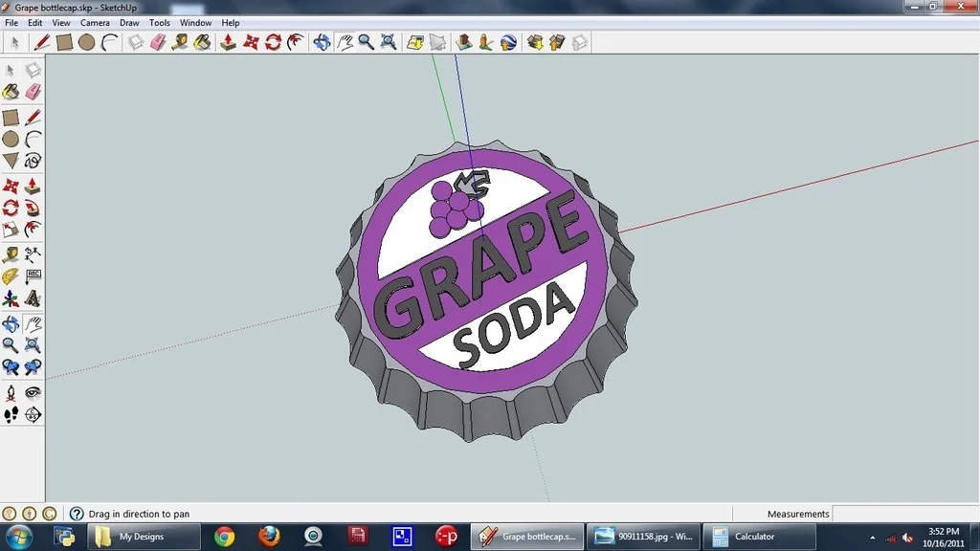Click Zoom Extents in the top toolbar

click(x=389, y=42)
